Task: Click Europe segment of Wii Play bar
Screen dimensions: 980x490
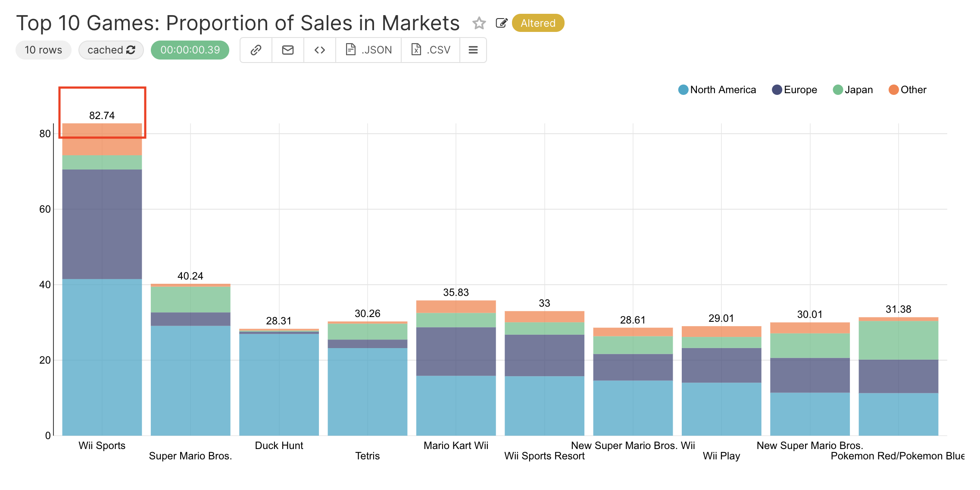Action: (x=721, y=365)
